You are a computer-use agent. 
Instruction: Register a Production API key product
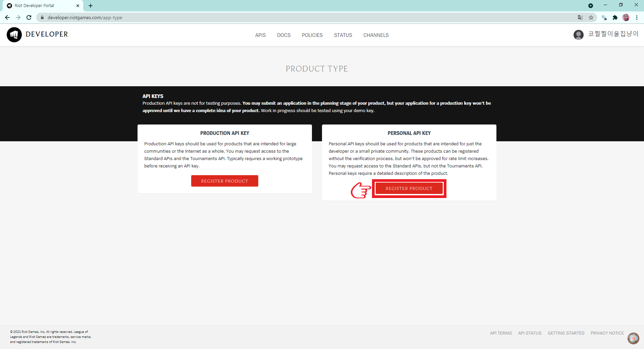225,181
